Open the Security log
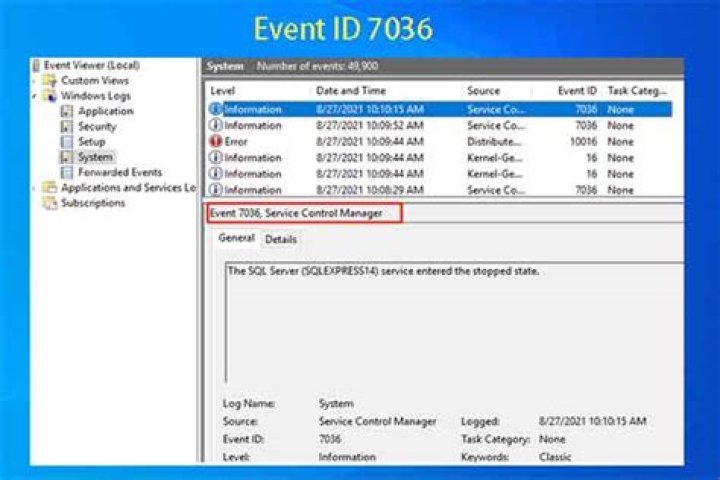The image size is (720, 480). click(x=97, y=126)
